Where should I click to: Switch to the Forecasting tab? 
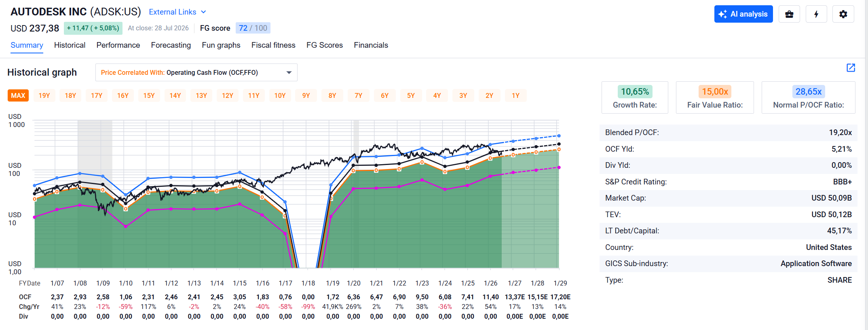(171, 45)
